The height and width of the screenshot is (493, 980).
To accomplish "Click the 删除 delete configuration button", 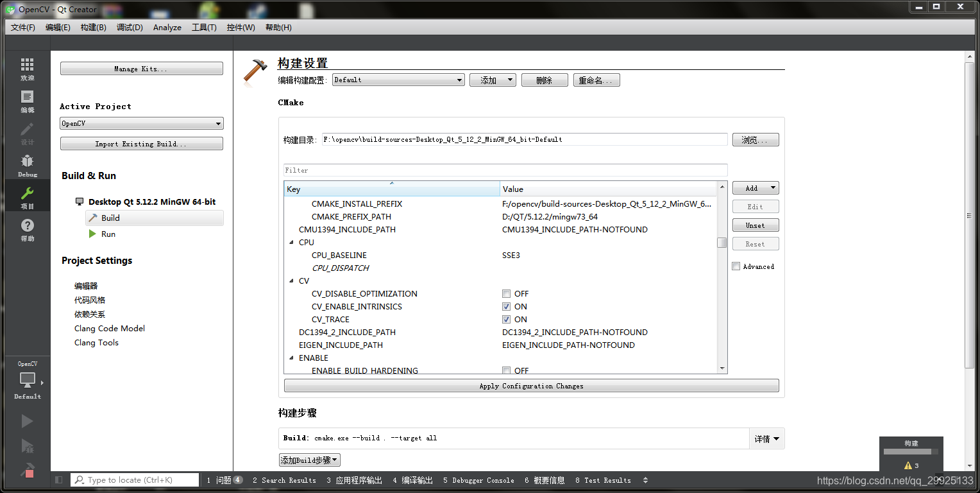I will tap(545, 80).
